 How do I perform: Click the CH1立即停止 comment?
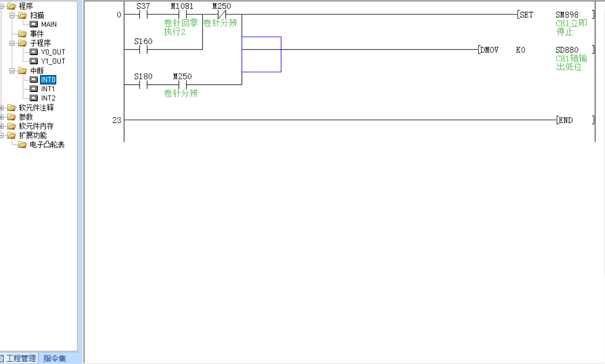click(x=572, y=28)
